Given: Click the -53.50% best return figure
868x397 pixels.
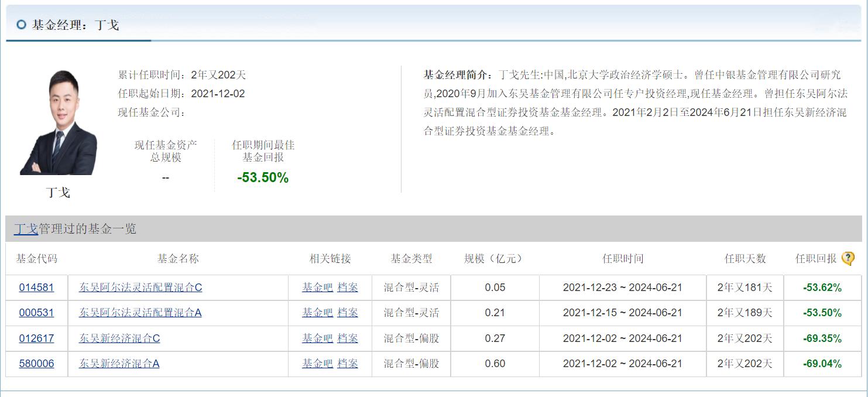Looking at the screenshot, I should coord(263,178).
